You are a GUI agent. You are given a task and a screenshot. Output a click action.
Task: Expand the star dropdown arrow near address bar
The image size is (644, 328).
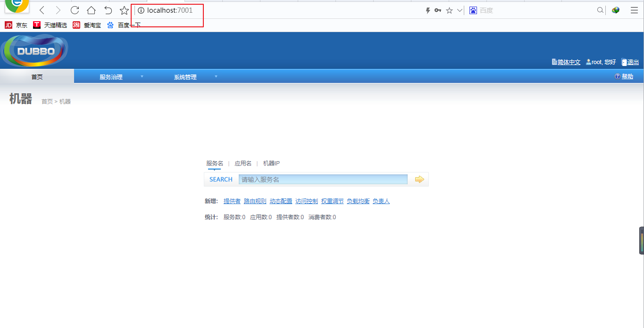(460, 10)
